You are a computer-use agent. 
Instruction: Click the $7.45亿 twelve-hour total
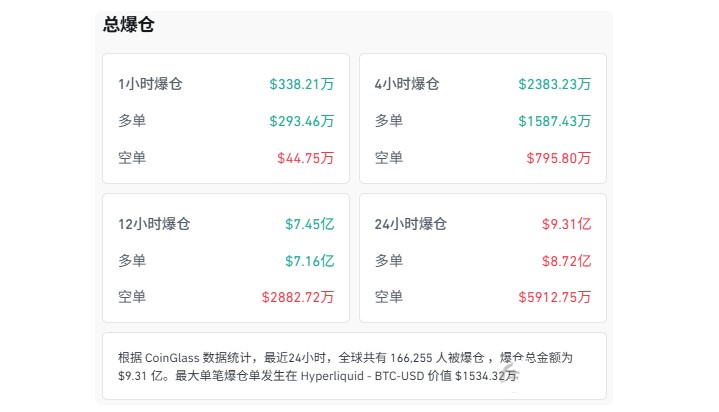point(310,224)
